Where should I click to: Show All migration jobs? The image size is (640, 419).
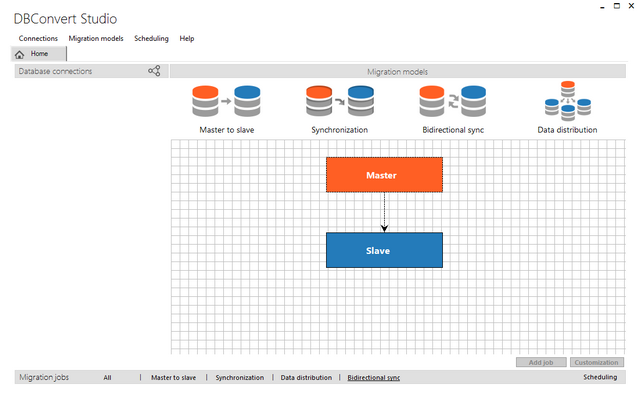click(x=107, y=378)
